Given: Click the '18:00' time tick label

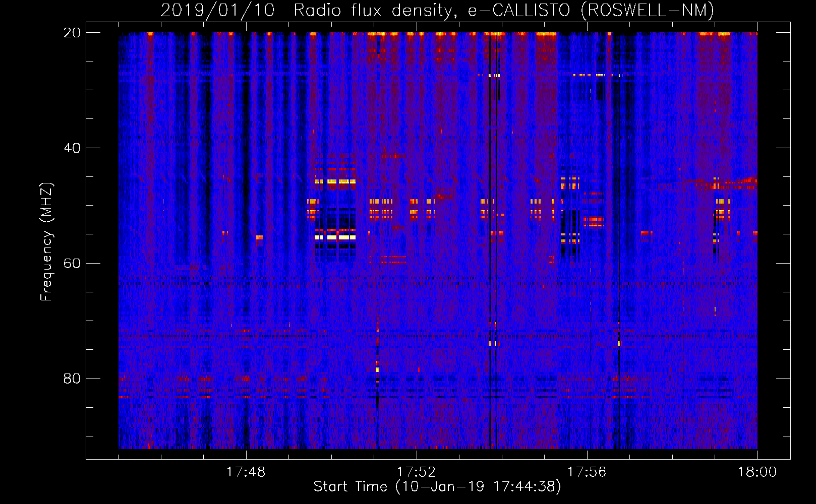Looking at the screenshot, I should pos(757,472).
